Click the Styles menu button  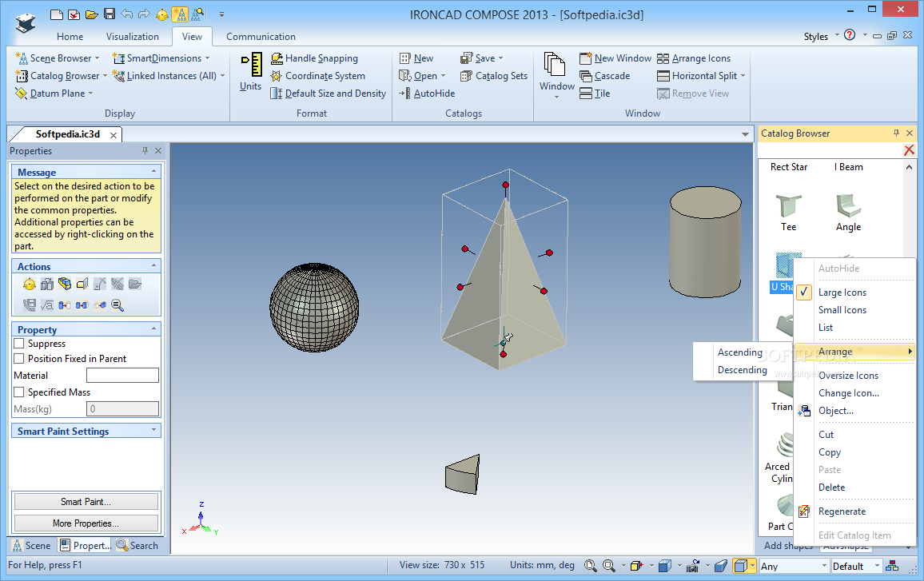[821, 37]
